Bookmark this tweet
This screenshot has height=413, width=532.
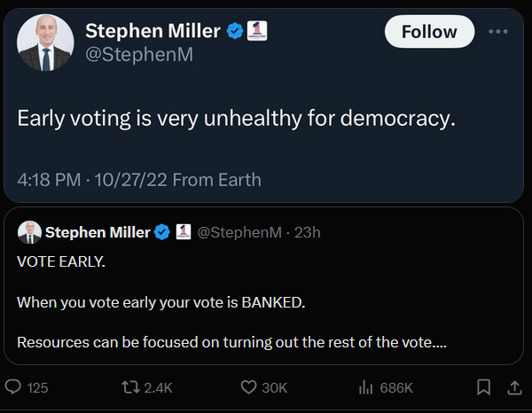pyautogui.click(x=484, y=387)
